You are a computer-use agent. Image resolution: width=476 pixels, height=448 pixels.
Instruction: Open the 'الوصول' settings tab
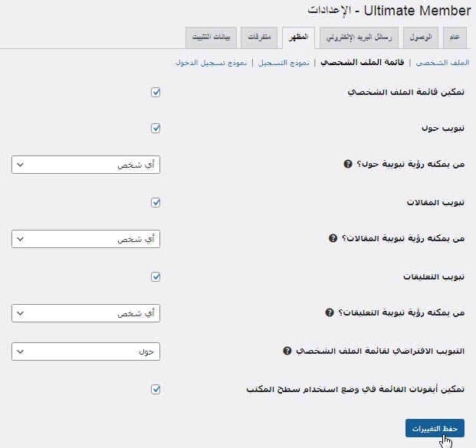(419, 37)
